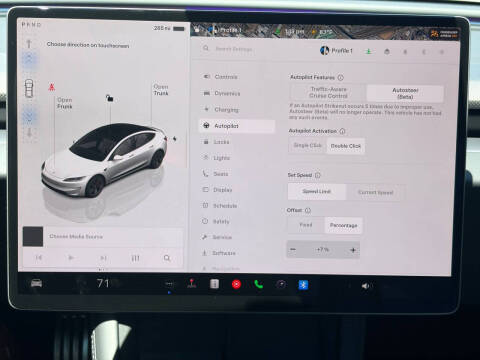Show info for Autopilot Features
Viewport: 480px width, 360px height.
pos(341,78)
